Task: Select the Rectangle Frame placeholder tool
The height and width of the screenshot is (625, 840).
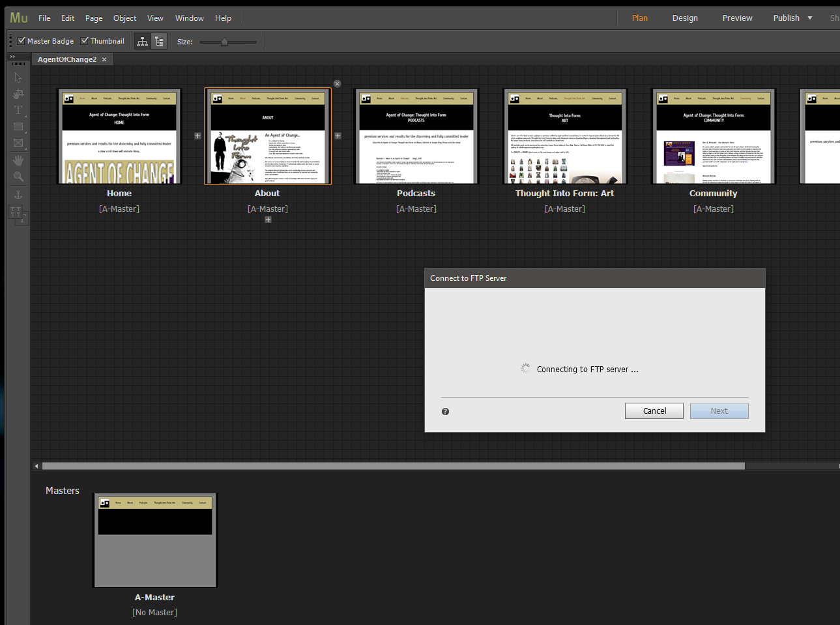Action: coord(18,143)
